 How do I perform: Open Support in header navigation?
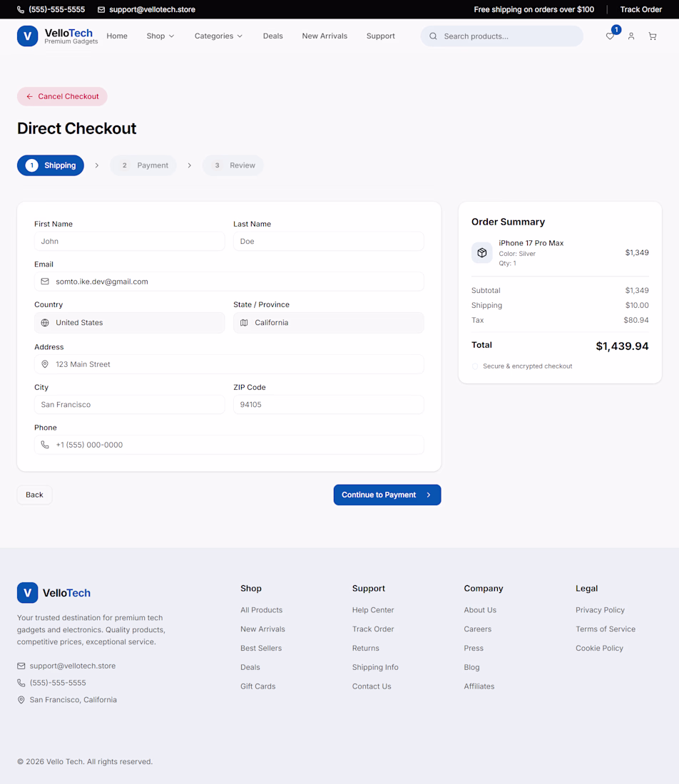380,36
